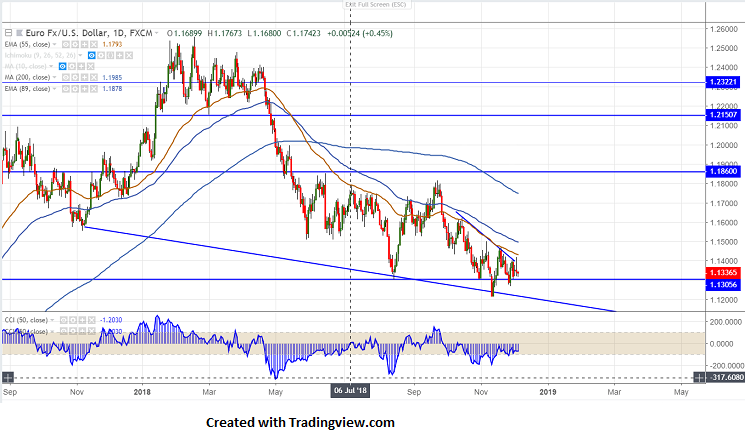Click the Exit Full Screen (ESC) button
Screen dimensions: 745x434
coord(377,4)
